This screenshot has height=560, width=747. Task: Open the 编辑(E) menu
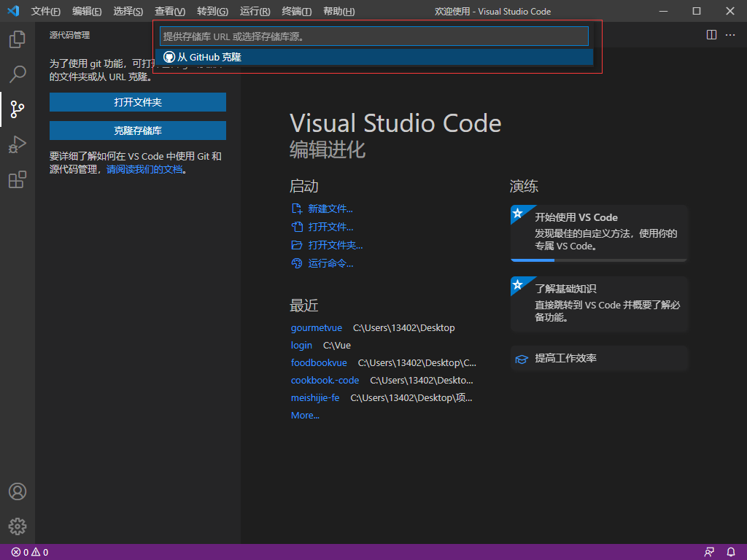(x=87, y=12)
